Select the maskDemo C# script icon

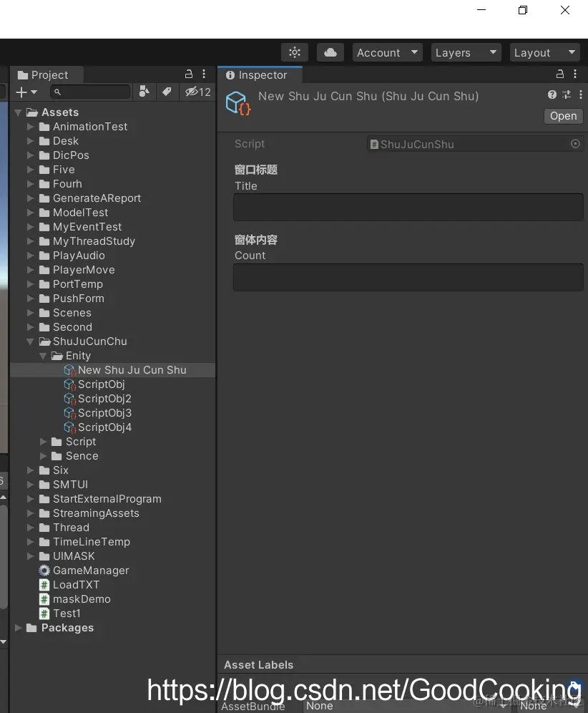44,599
